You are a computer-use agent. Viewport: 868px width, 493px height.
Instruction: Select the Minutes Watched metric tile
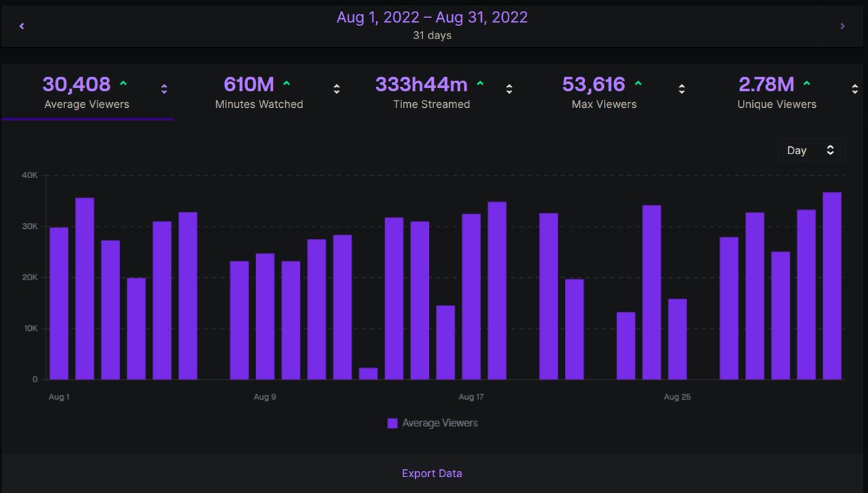tap(259, 92)
